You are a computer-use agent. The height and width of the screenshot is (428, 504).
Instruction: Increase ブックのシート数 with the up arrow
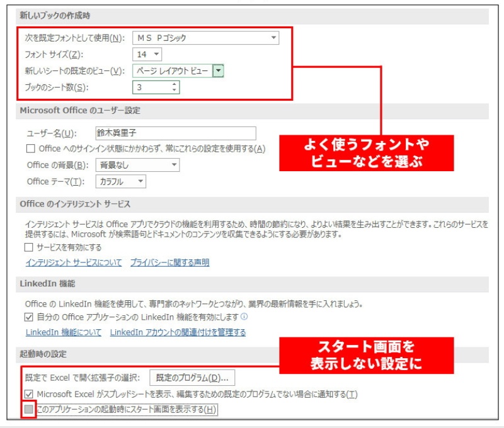coord(174,84)
